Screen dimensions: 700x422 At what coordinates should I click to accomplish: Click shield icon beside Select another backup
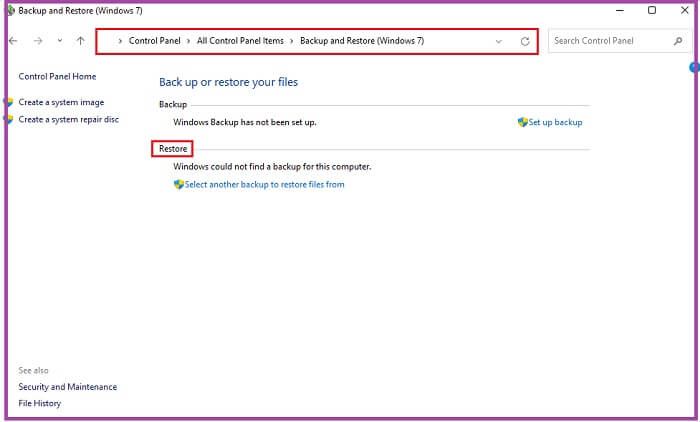[x=179, y=184]
